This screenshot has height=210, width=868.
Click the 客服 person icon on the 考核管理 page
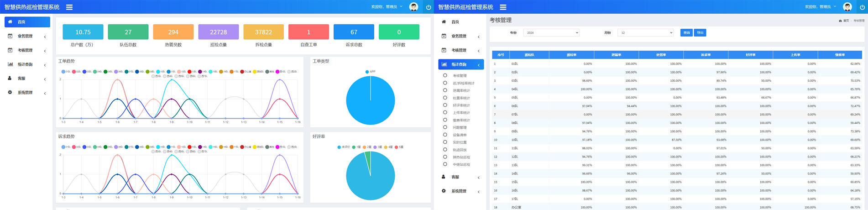(444, 177)
